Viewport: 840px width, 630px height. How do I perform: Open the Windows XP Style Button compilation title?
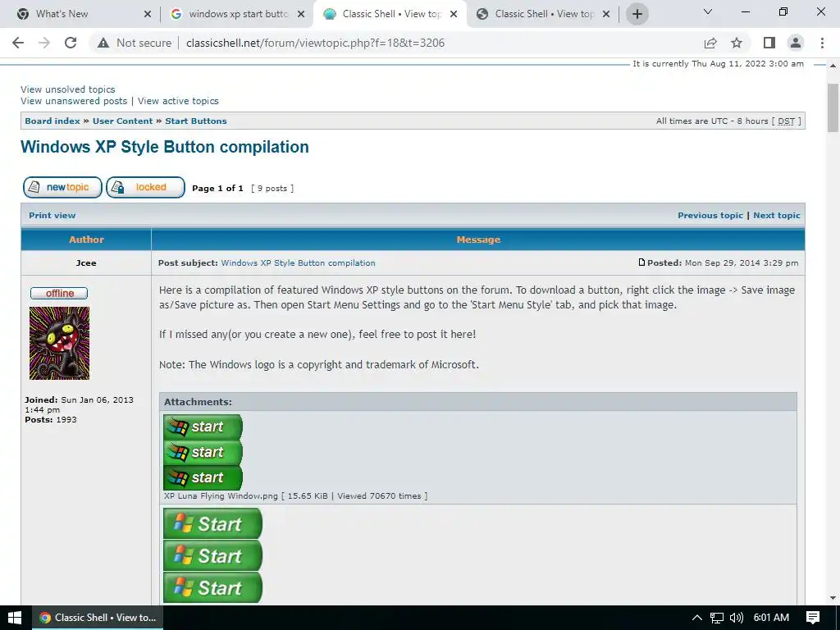pos(164,147)
